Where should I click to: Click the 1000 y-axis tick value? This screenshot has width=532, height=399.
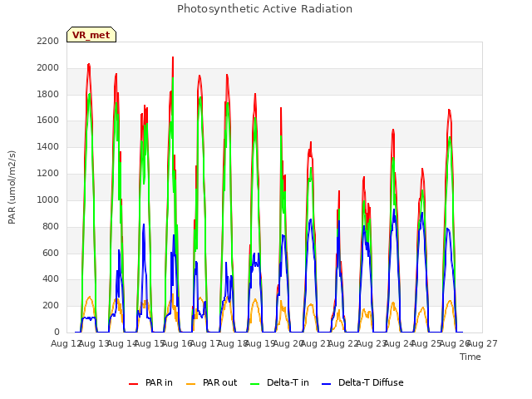48,199
